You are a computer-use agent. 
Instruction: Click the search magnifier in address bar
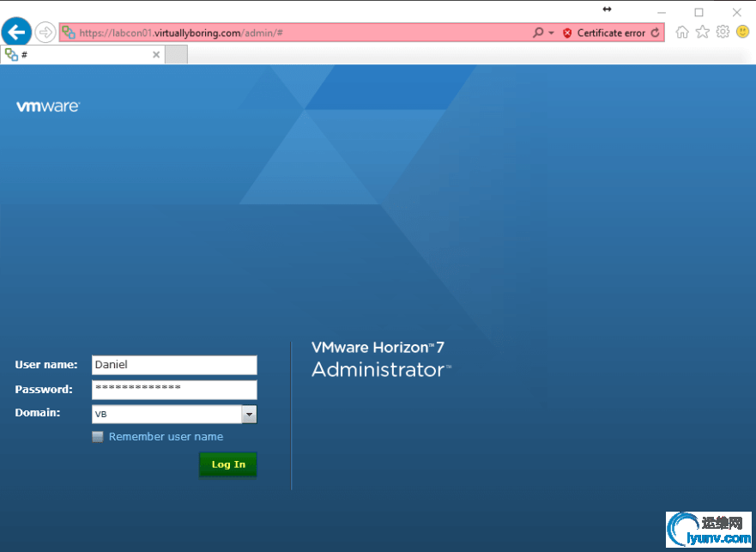(x=538, y=33)
